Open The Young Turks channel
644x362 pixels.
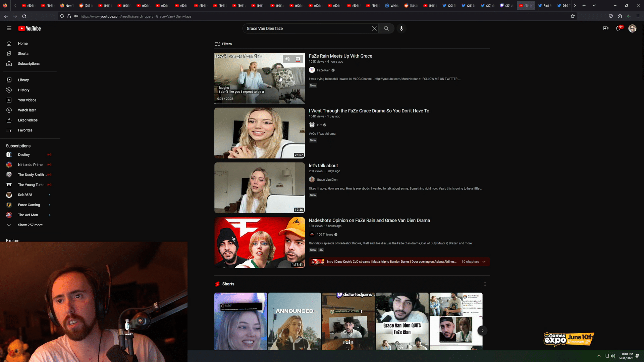(30, 185)
